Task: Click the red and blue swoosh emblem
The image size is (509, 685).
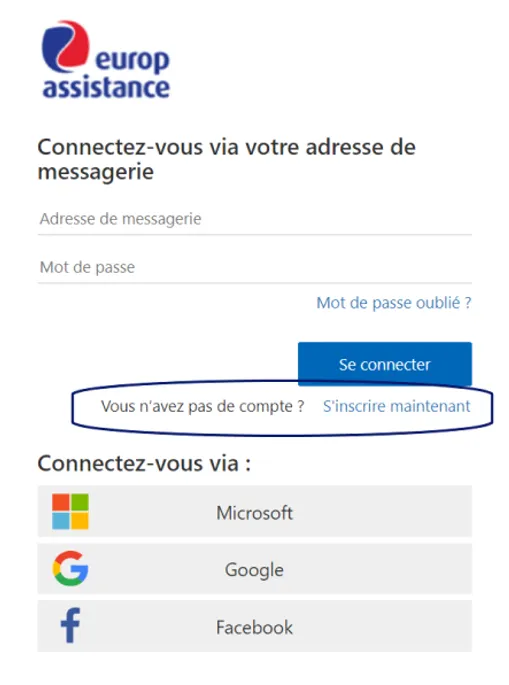Action: point(66,46)
